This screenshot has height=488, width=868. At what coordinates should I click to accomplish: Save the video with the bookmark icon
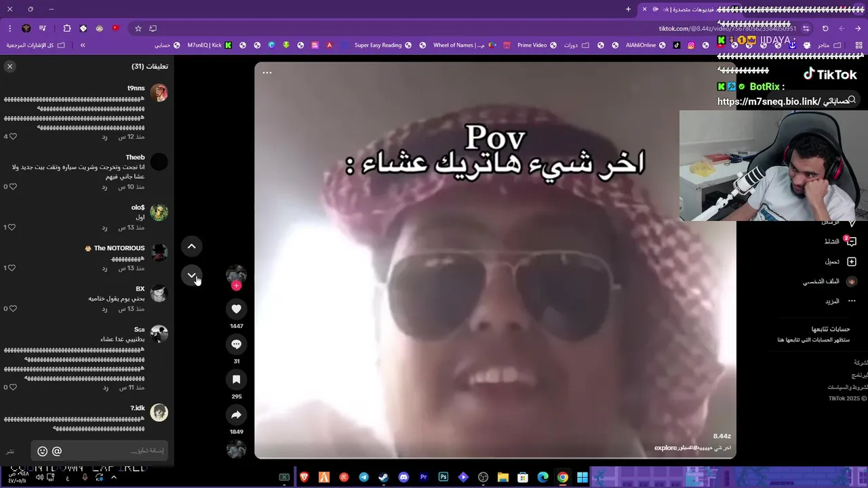(x=236, y=380)
